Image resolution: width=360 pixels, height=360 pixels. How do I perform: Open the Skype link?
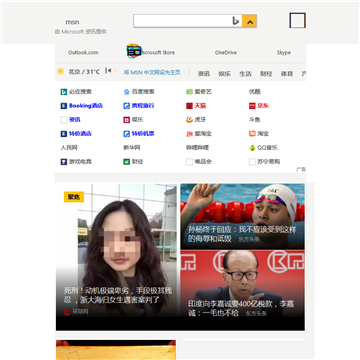pos(284,52)
